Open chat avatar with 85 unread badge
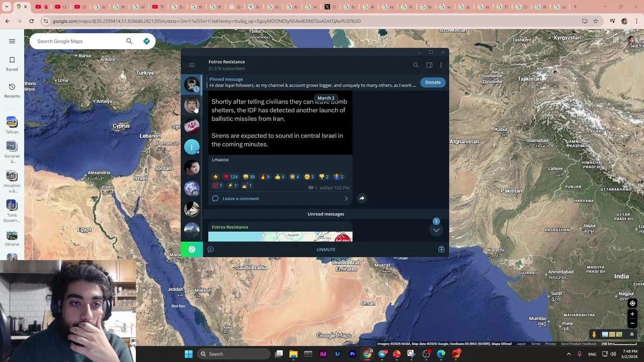The height and width of the screenshot is (362, 644). coord(192,188)
